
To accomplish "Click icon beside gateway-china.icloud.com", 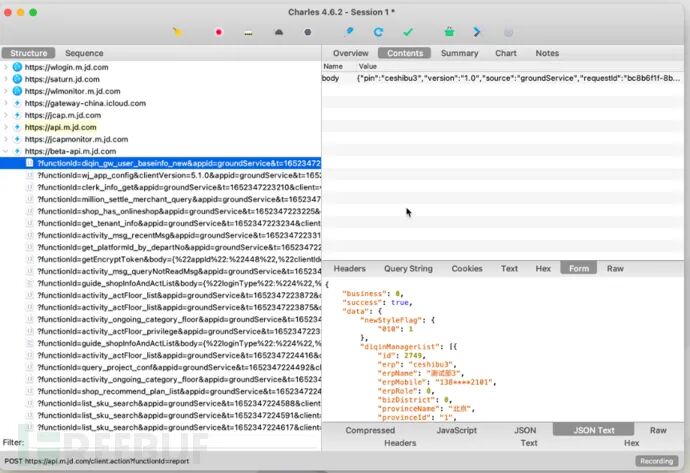I will [17, 103].
